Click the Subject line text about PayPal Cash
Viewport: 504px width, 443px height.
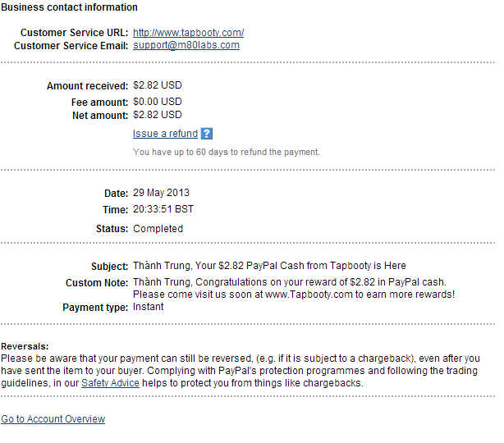[x=269, y=267]
